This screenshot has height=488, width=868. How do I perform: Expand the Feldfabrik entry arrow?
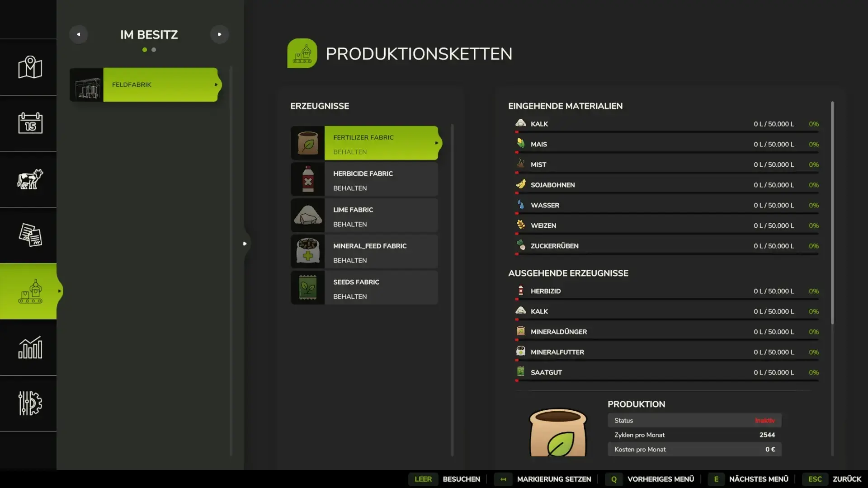216,84
